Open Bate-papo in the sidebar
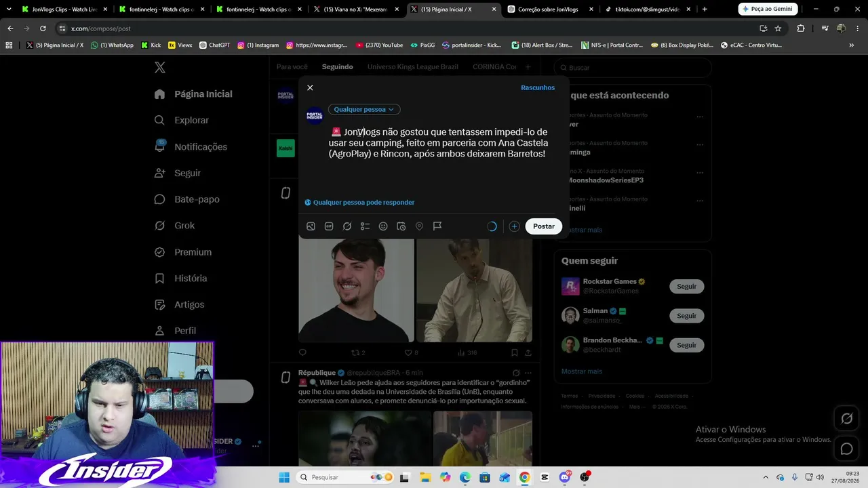The height and width of the screenshot is (488, 868). 187,199
